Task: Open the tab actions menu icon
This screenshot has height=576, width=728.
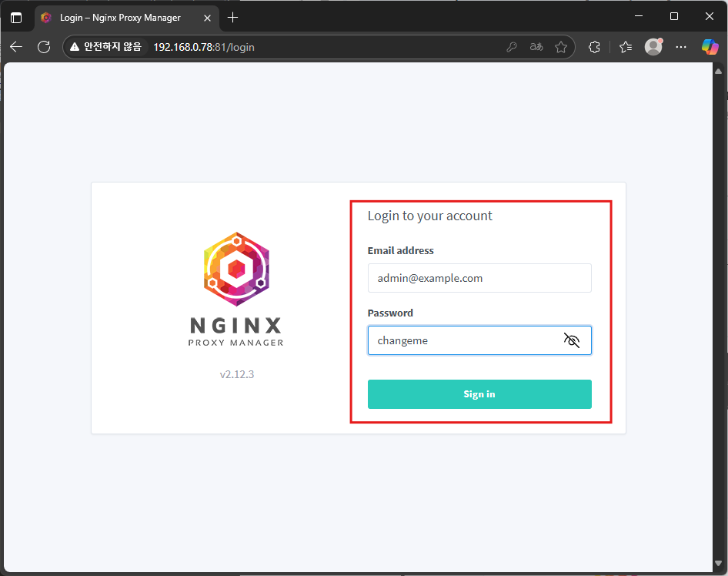Action: 16,18
